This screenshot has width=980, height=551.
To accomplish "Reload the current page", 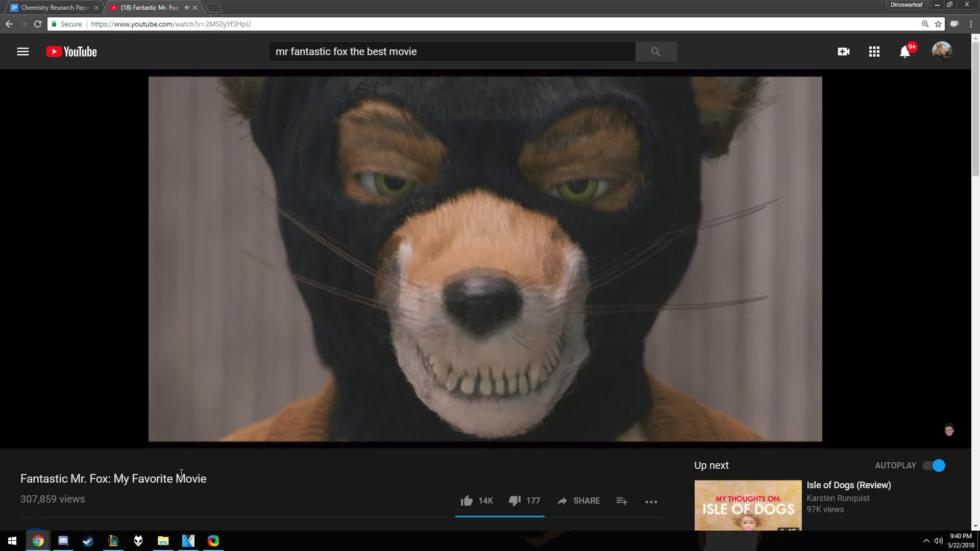I will [x=38, y=24].
